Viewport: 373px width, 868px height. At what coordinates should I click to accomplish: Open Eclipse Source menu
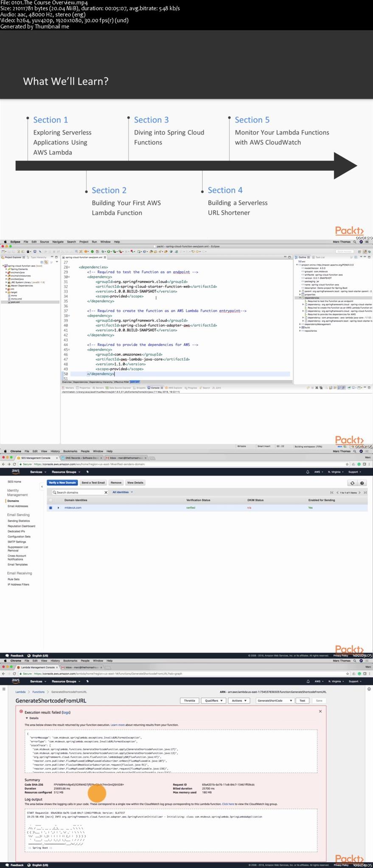44,242
